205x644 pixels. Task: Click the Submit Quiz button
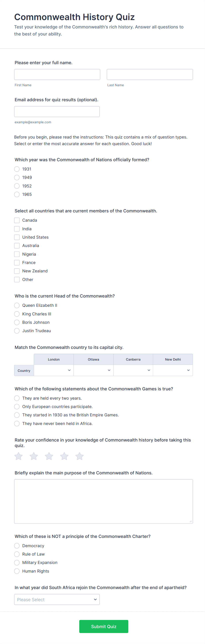[104, 626]
